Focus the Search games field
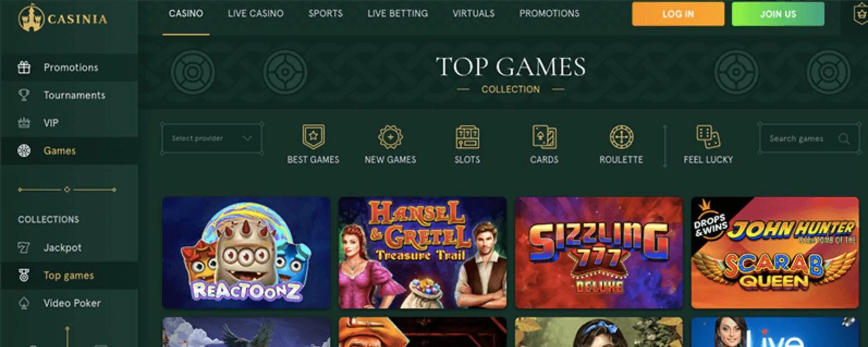Viewport: 868px width, 347px height. [x=809, y=139]
